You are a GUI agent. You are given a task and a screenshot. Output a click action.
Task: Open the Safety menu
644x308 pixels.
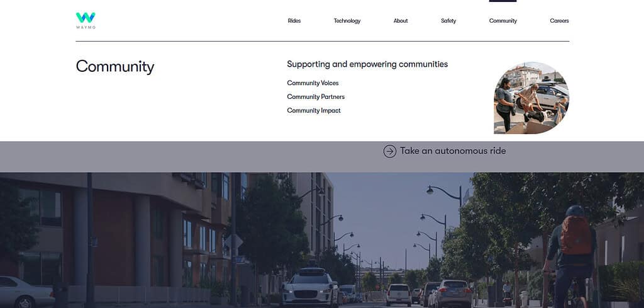pos(448,21)
